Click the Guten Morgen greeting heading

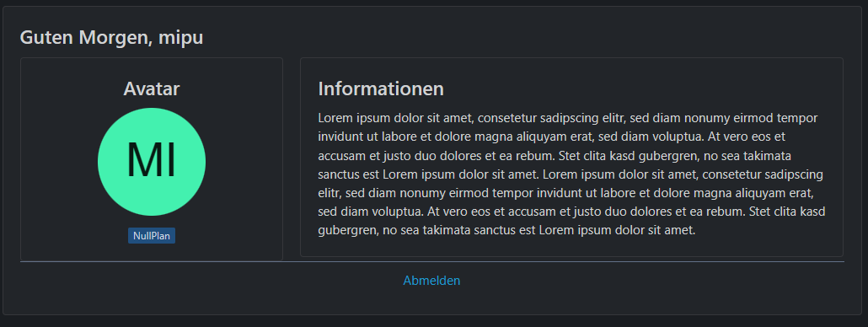[111, 38]
